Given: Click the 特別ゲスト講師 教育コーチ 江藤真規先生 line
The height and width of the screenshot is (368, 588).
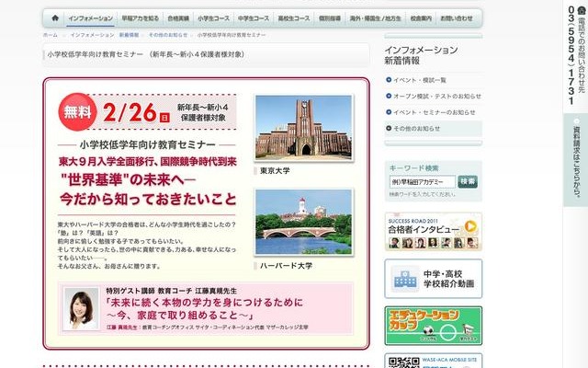Looking at the screenshot, I should (x=172, y=291).
